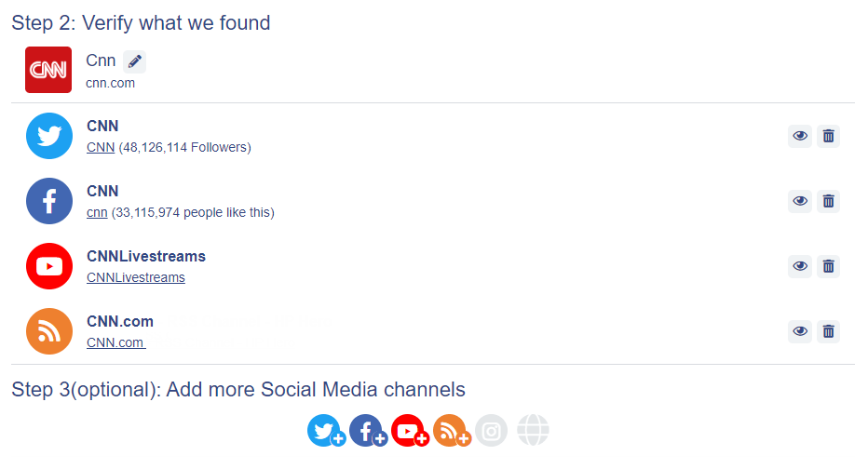Screen dimensions: 868x469
Task: Open the CNNLivestreams YouTube link
Action: coord(136,277)
